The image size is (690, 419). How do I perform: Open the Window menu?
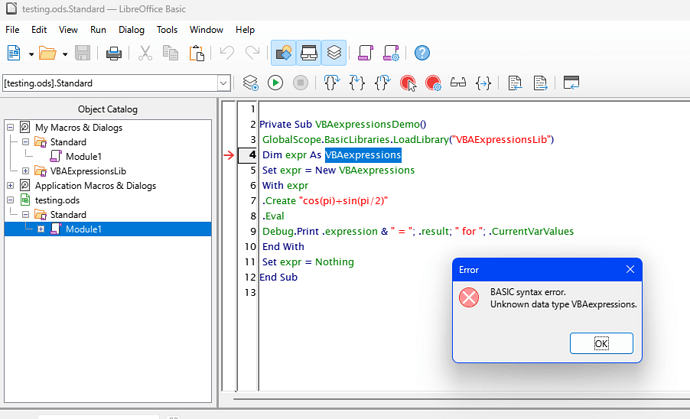[x=206, y=29]
